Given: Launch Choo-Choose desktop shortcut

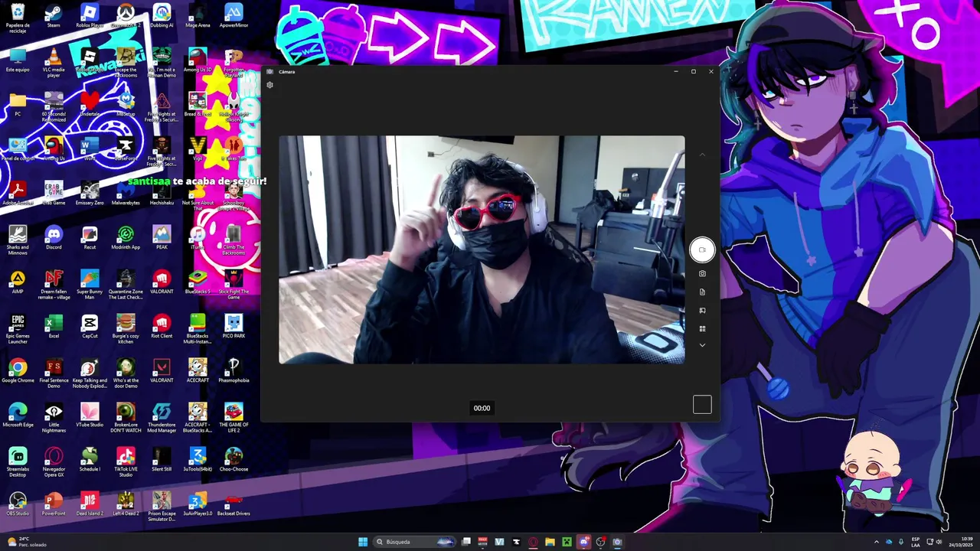Looking at the screenshot, I should [234, 459].
